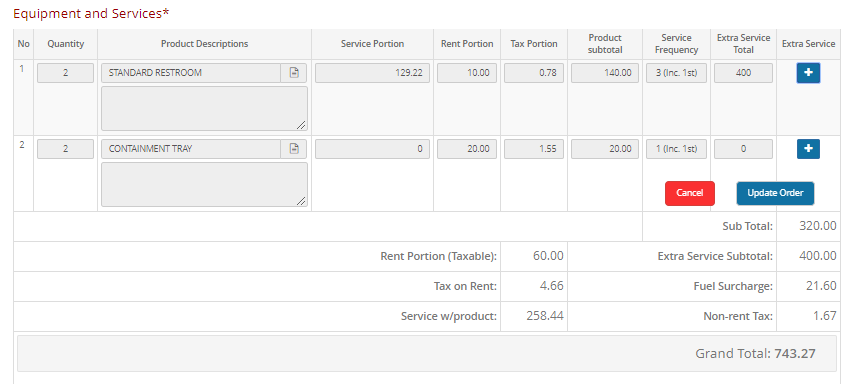Open document icon beside Standard Restroom
851x384 pixels.
point(294,73)
